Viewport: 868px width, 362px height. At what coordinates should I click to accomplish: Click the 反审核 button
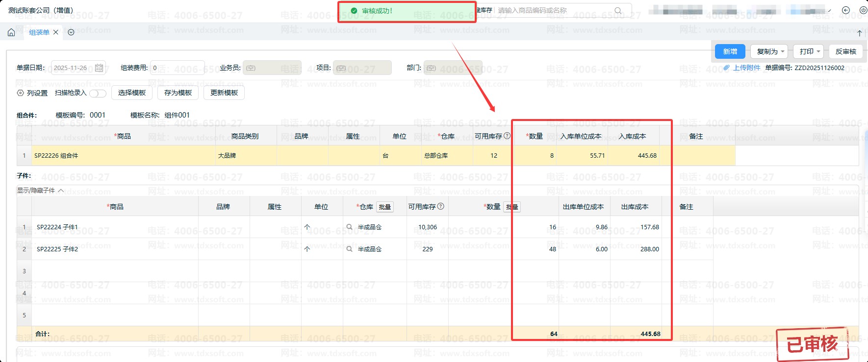click(x=845, y=51)
